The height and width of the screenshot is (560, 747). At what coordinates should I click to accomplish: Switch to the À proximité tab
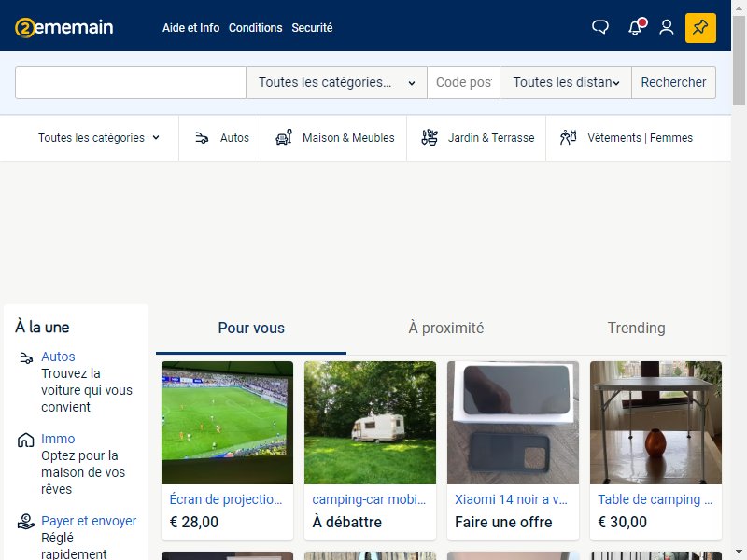click(x=446, y=329)
